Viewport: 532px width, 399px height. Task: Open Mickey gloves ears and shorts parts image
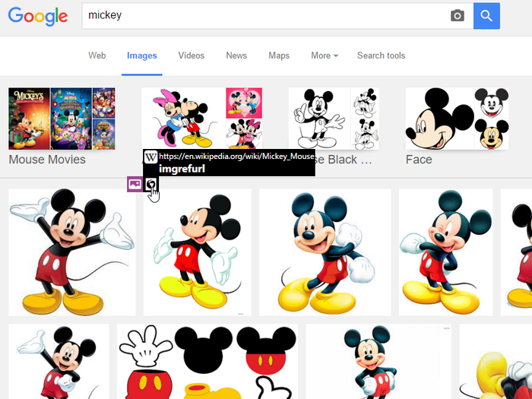tap(207, 361)
